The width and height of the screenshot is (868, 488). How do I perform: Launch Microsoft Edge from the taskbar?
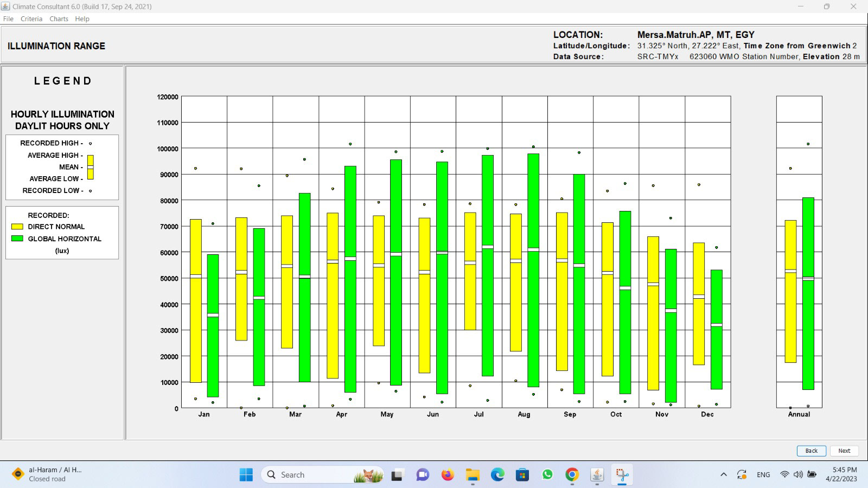coord(497,475)
